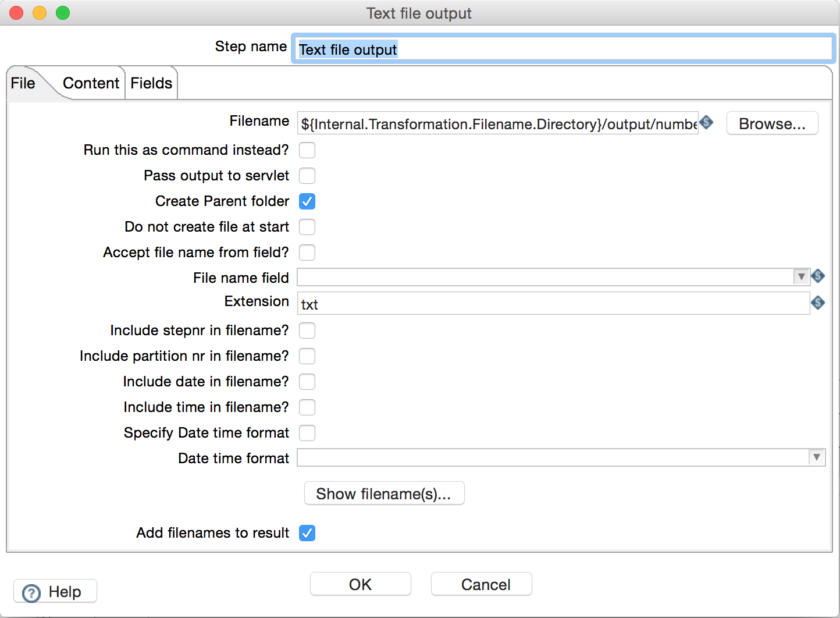Click the Show filename(s)... button
This screenshot has height=618, width=840.
click(384, 493)
